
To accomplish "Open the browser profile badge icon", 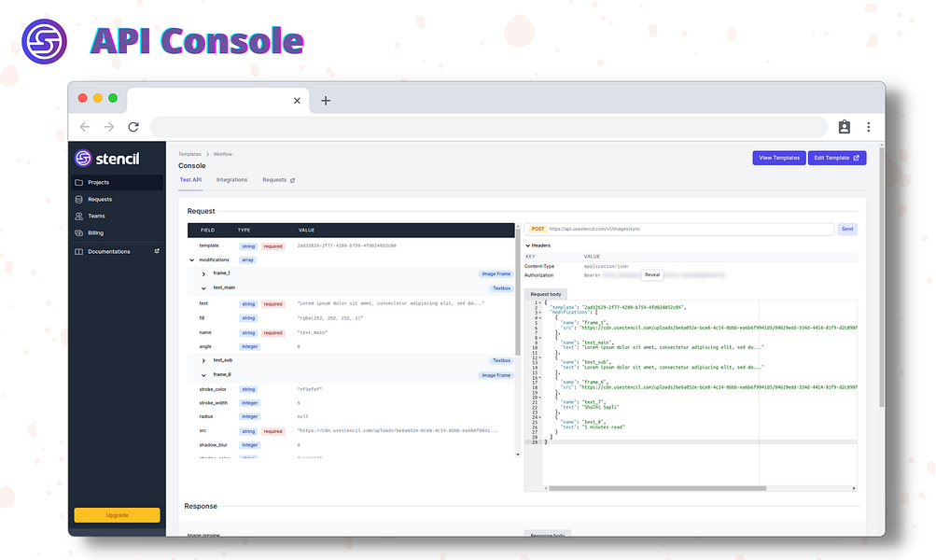I will click(844, 127).
